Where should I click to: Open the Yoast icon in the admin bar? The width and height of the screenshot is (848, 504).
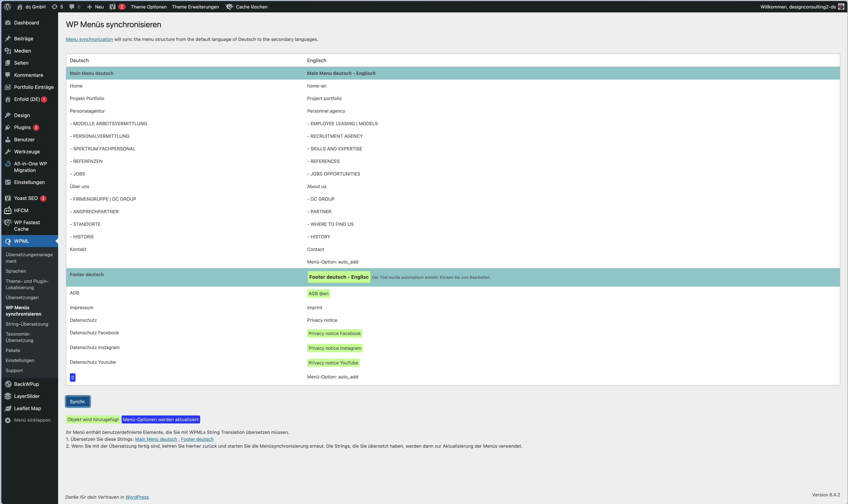tap(113, 7)
